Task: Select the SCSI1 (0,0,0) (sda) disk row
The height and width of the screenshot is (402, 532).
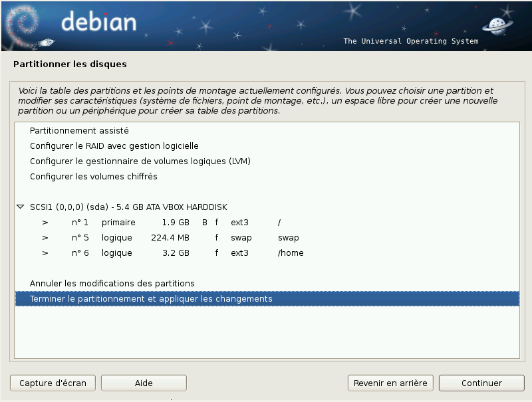Action: [x=267, y=207]
